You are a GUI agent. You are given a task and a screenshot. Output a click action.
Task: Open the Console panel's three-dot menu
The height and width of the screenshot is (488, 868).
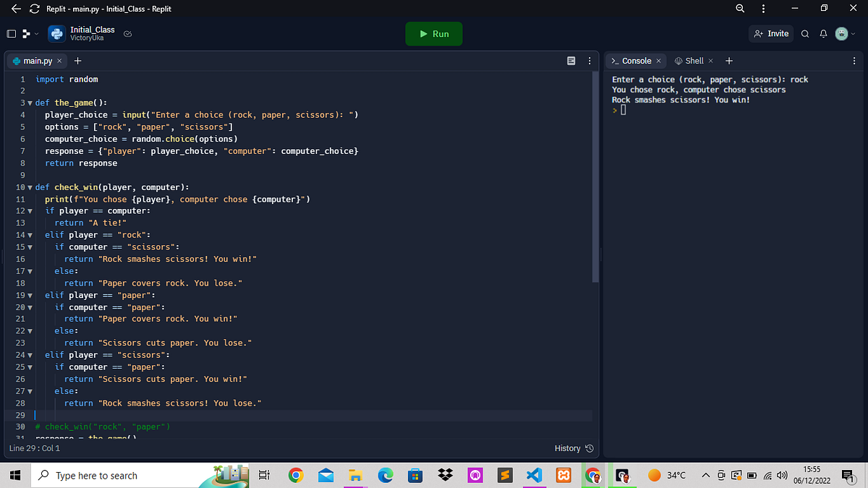click(854, 61)
